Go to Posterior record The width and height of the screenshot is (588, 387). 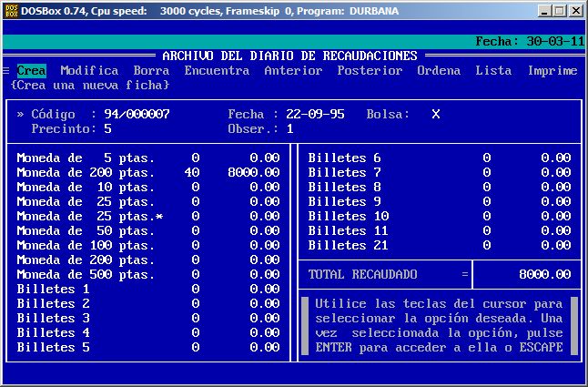[x=370, y=70]
